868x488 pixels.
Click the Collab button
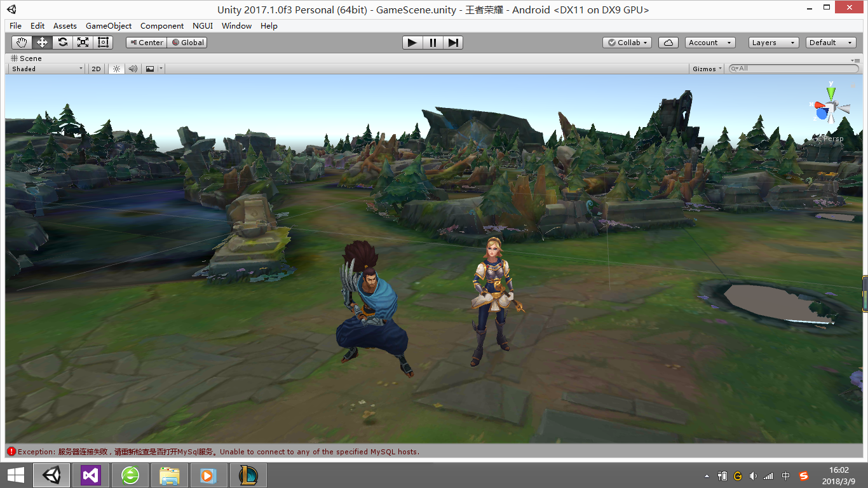(x=627, y=43)
